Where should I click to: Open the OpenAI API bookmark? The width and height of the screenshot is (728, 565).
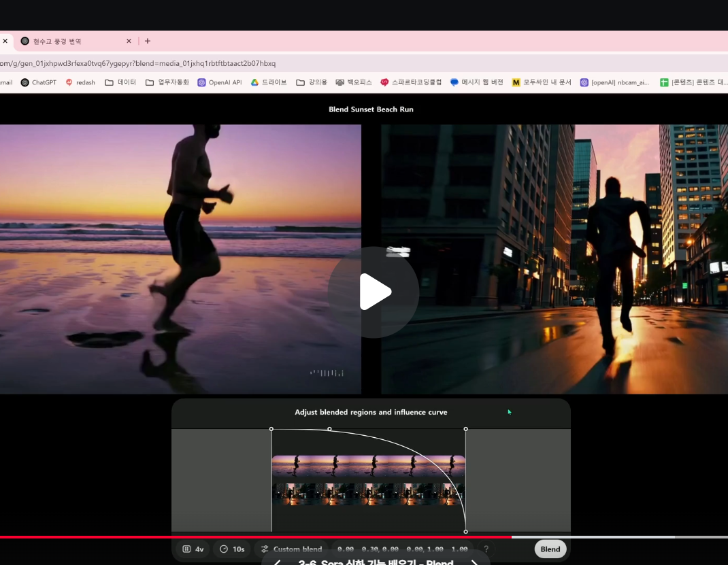pos(220,82)
